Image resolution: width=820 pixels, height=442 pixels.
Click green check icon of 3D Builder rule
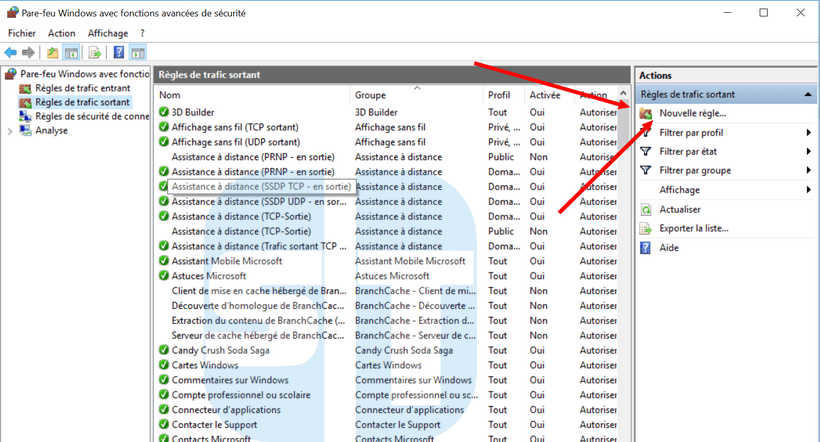(x=164, y=113)
